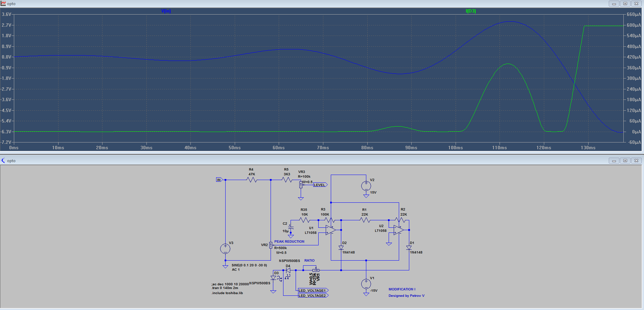This screenshot has height=310, width=644.
Task: Click the LED_VOLTAGE1 net label
Action: (x=313, y=290)
